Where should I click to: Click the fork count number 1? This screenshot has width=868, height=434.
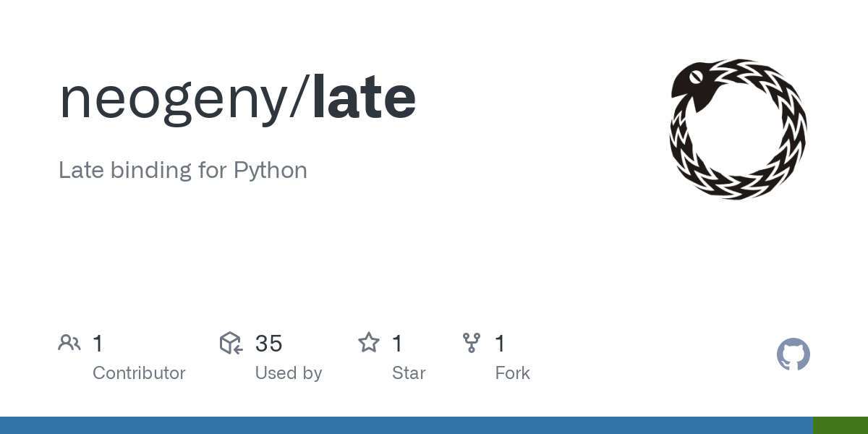[500, 344]
